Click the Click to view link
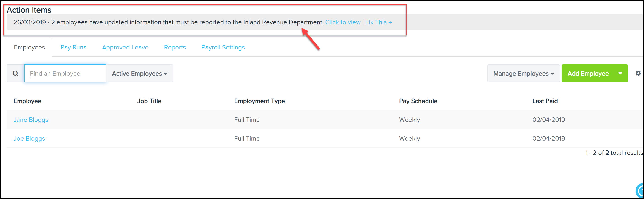The image size is (644, 199). pyautogui.click(x=343, y=22)
